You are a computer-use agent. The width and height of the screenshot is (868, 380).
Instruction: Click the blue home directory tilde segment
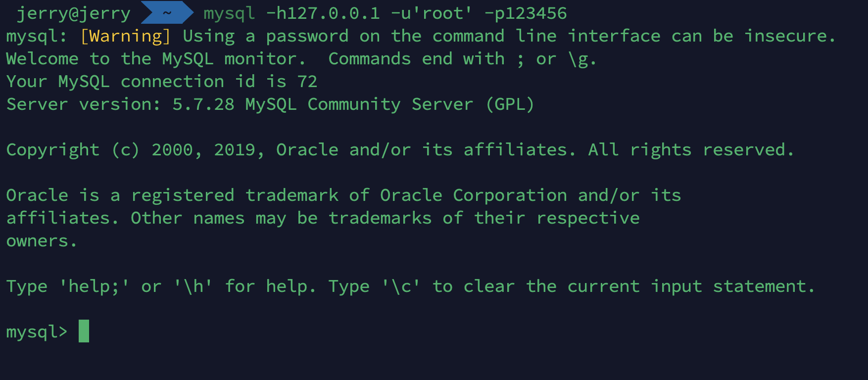point(167,13)
